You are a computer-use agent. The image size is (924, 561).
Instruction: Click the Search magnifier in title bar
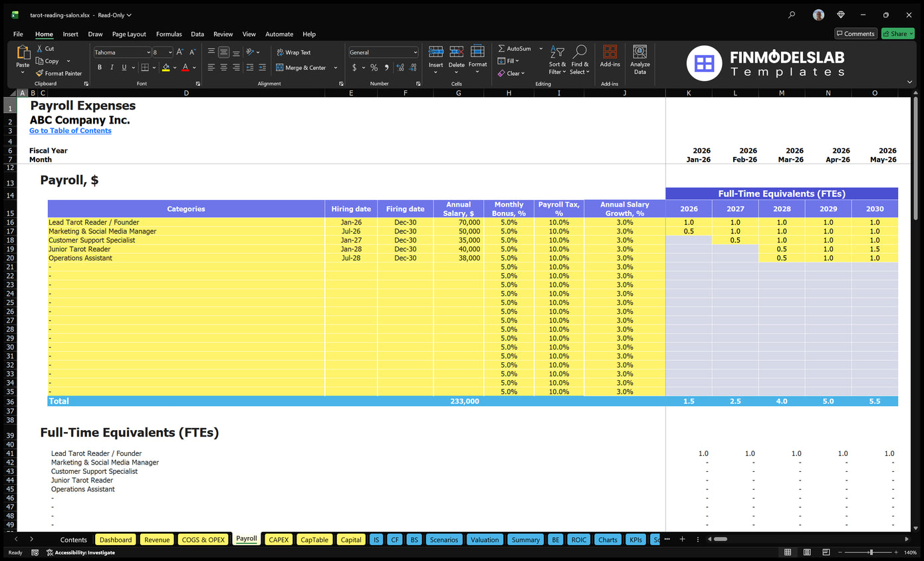coord(791,15)
